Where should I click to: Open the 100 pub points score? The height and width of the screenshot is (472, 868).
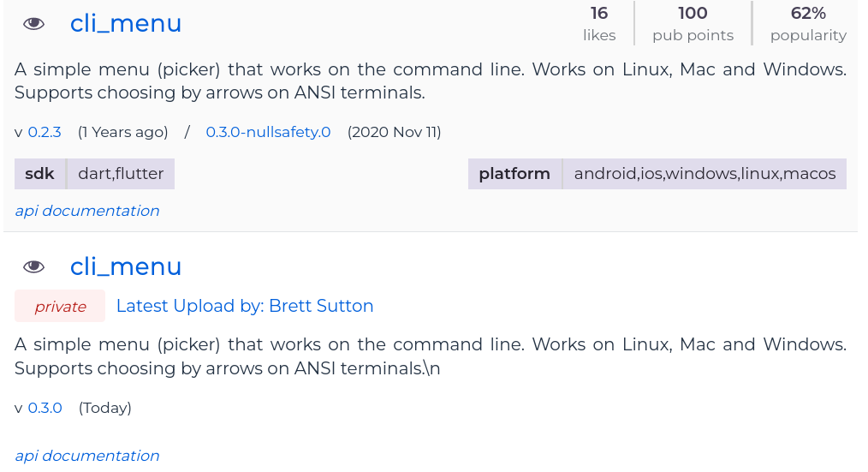click(x=693, y=23)
